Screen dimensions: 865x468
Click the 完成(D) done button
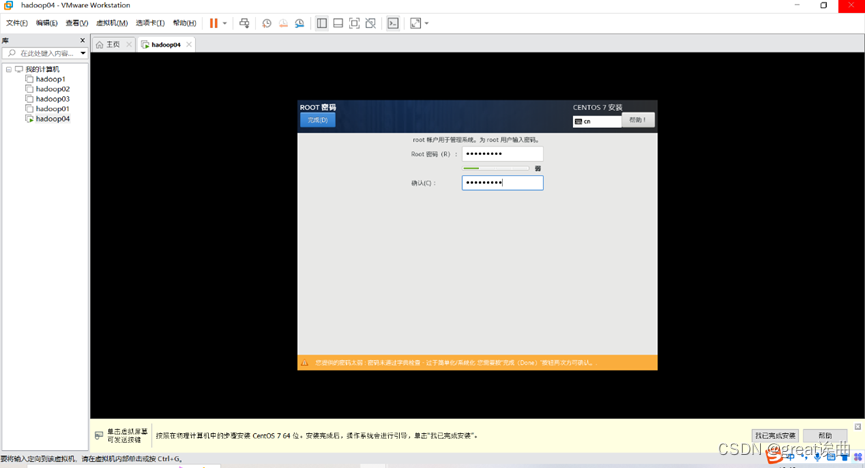click(318, 120)
